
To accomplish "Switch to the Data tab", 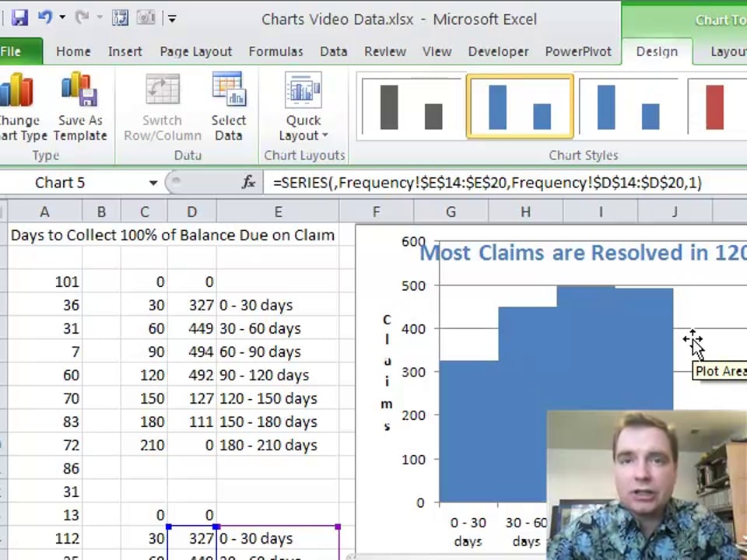I will click(334, 51).
